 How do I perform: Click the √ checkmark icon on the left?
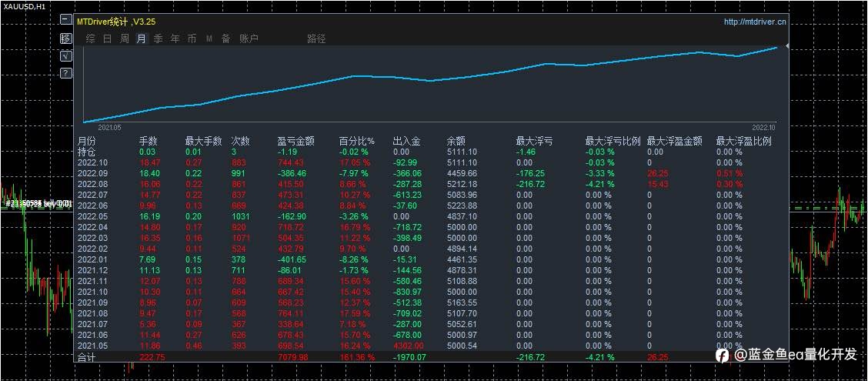66,56
